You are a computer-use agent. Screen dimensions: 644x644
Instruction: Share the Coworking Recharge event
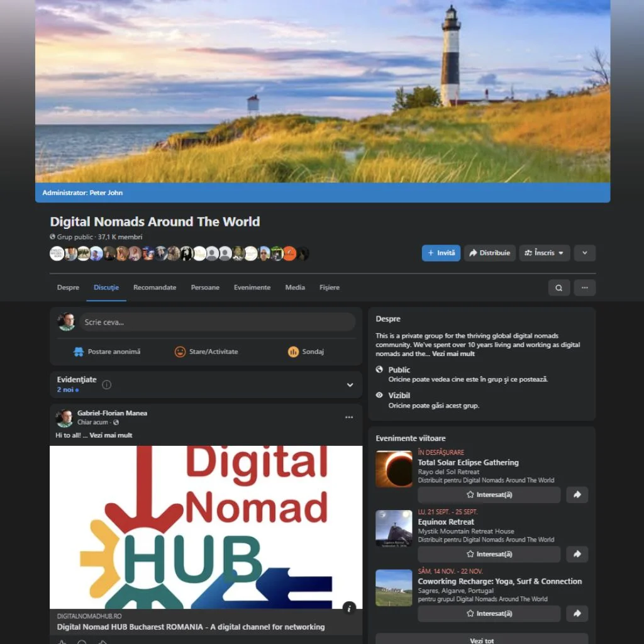coord(577,613)
